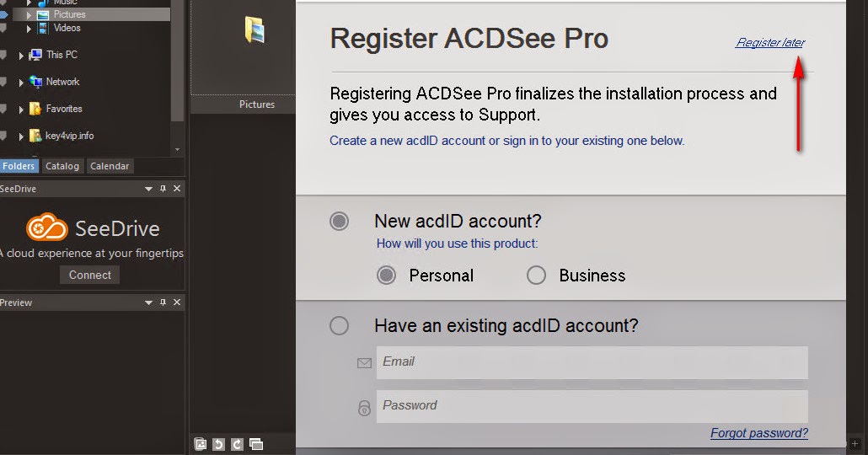Click the compare images icon in bottom toolbar

point(256,444)
